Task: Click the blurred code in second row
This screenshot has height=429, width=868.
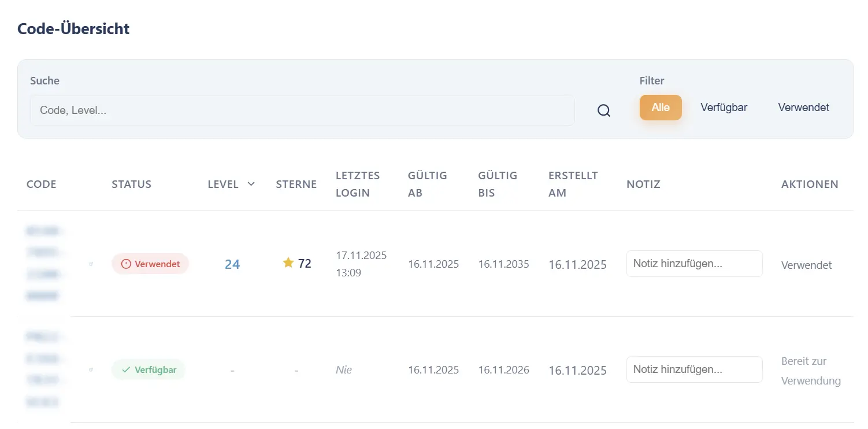Action: [x=44, y=369]
